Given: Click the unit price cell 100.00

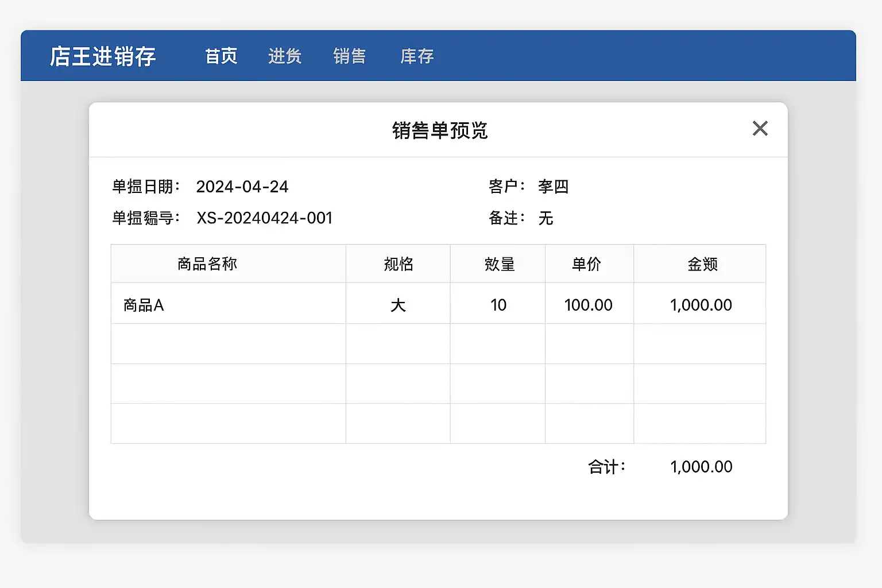Looking at the screenshot, I should pos(588,305).
